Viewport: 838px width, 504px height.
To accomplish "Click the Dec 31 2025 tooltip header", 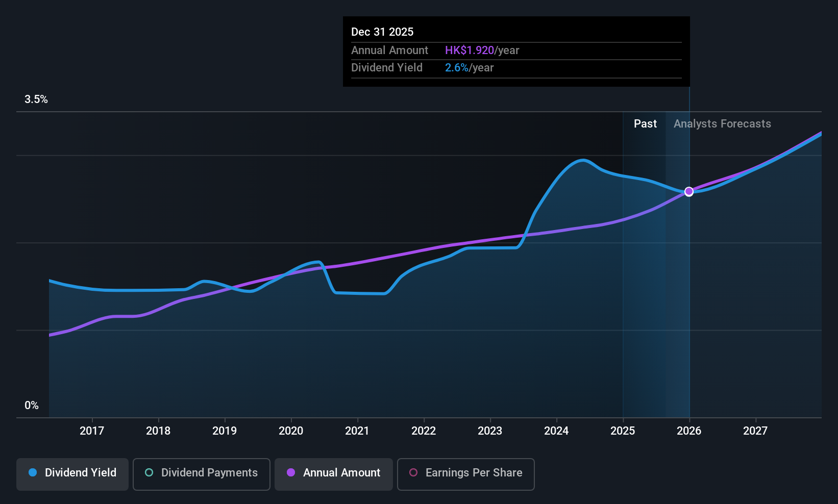I will pos(382,32).
